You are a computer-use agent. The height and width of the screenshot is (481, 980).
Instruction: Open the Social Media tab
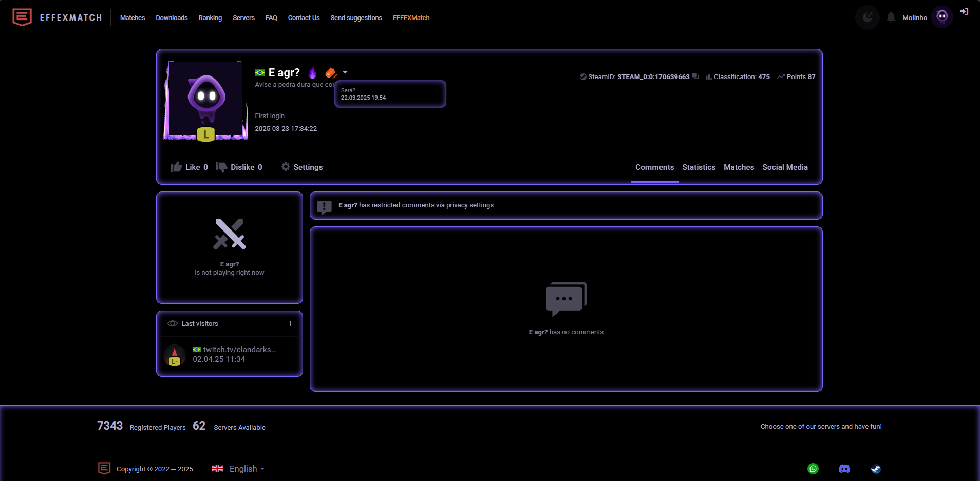tap(785, 167)
